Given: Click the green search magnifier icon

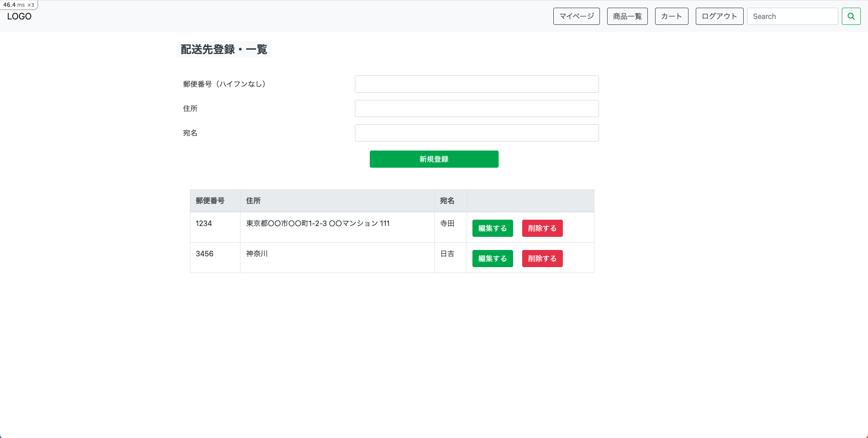Looking at the screenshot, I should tap(851, 16).
